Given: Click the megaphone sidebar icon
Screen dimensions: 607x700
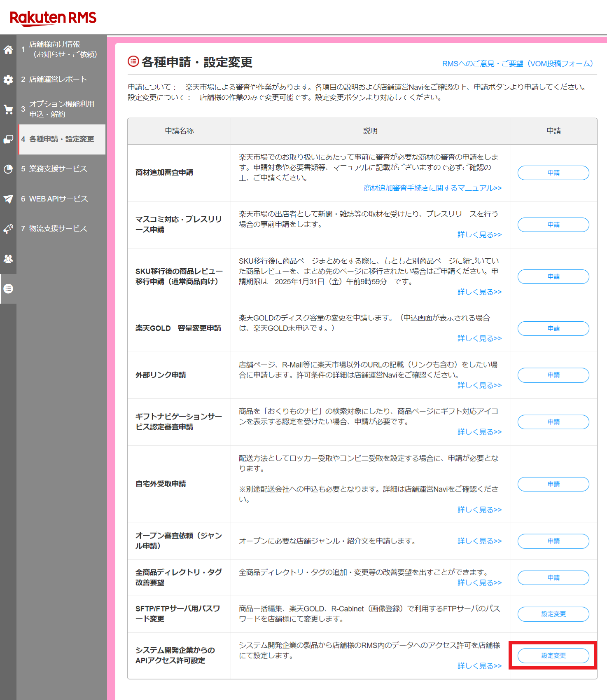Looking at the screenshot, I should click(x=8, y=229).
